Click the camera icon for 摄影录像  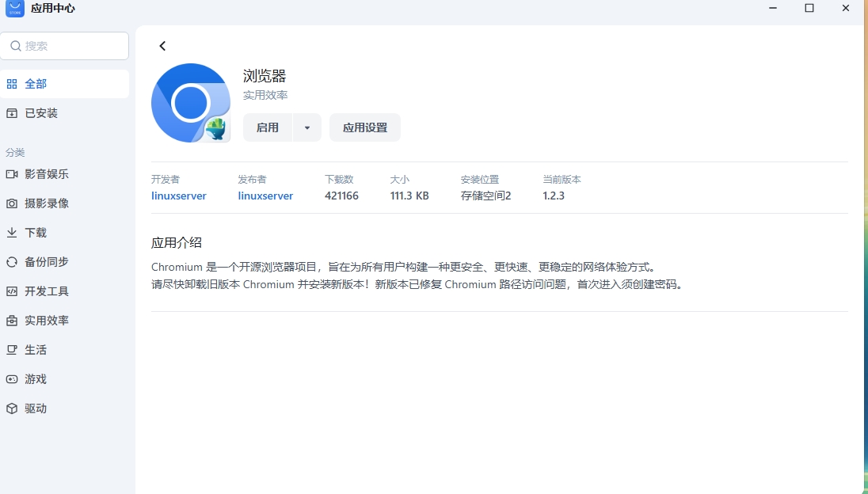pyautogui.click(x=12, y=203)
